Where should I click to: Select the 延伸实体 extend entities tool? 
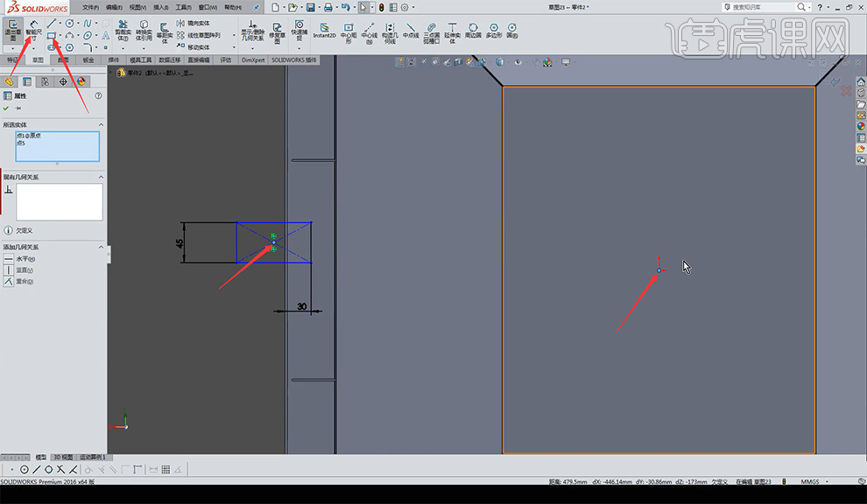(452, 32)
